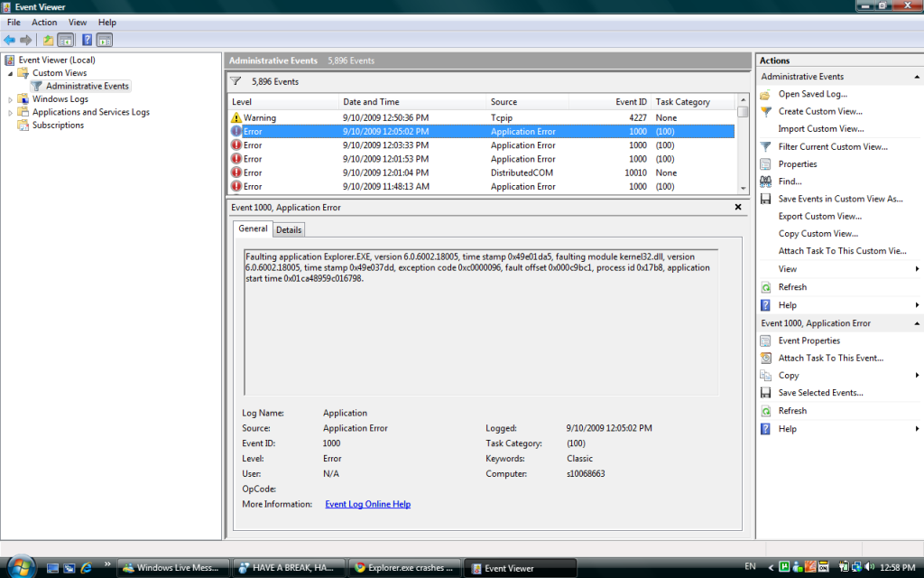This screenshot has width=924, height=578.
Task: Toggle the Show/Hide Action Pane toolbar button
Action: pyautogui.click(x=105, y=40)
